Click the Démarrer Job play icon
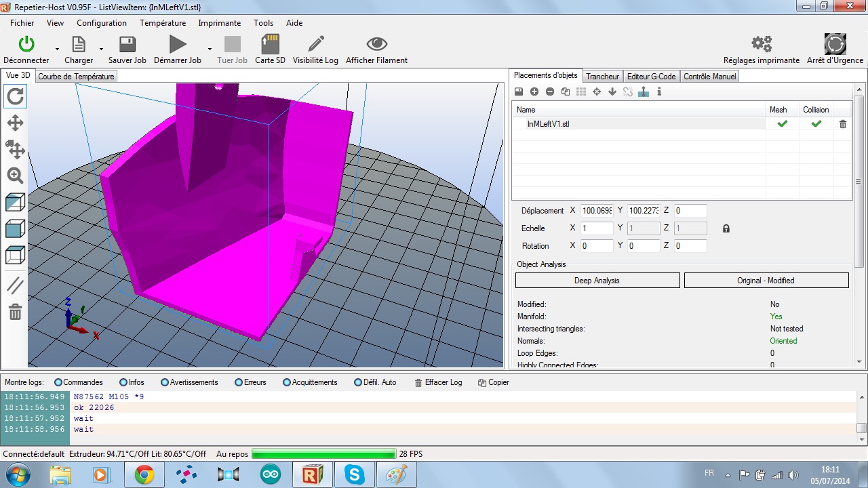 tap(178, 44)
